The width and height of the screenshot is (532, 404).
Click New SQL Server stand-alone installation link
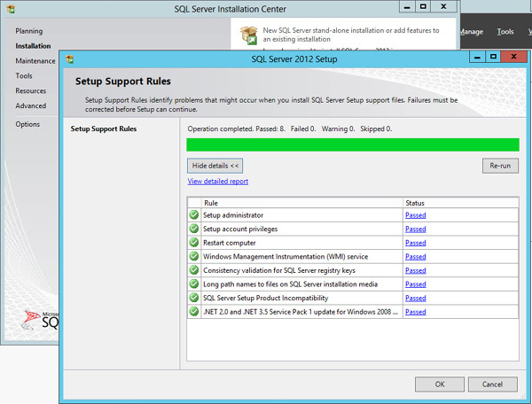point(351,35)
